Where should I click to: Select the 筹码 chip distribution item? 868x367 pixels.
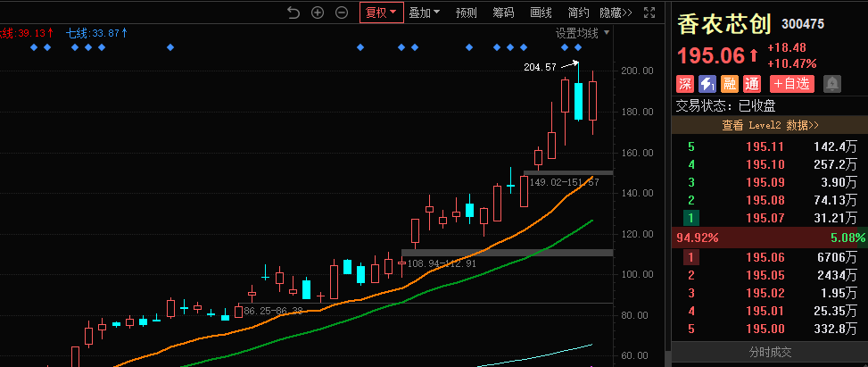click(x=503, y=12)
